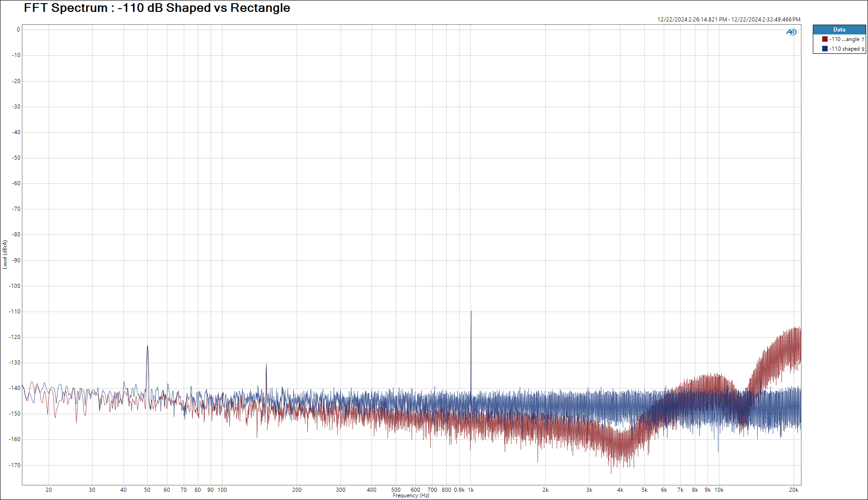Click the AP logo in the graph corner
This screenshot has width=868, height=500.
tap(791, 32)
